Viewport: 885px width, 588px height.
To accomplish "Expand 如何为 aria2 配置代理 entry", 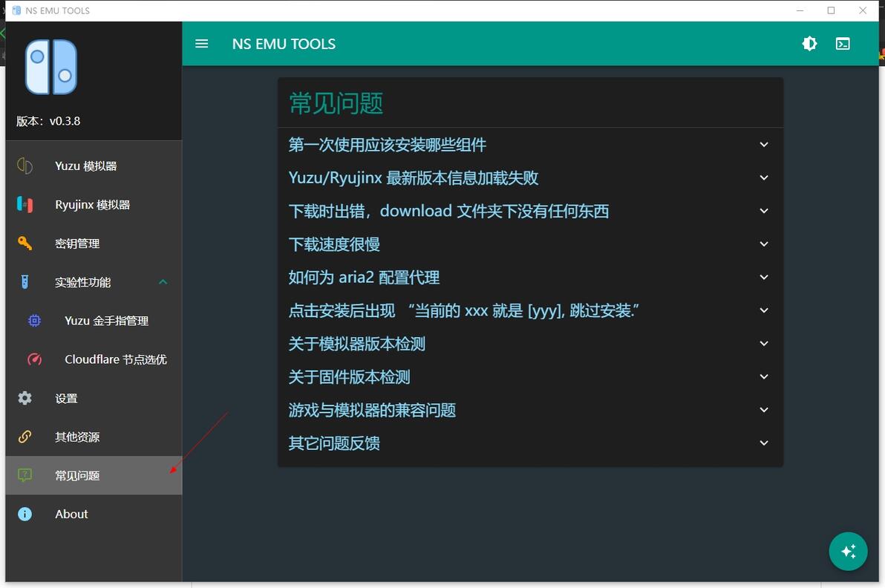I will click(530, 277).
